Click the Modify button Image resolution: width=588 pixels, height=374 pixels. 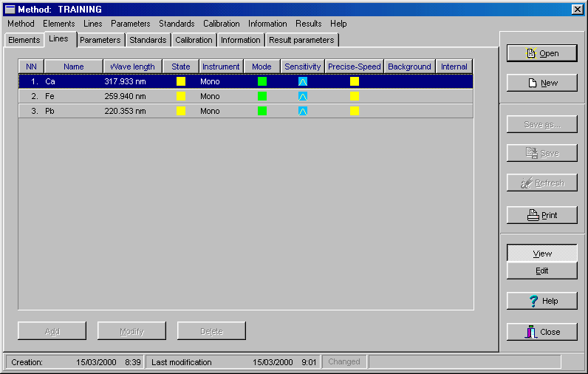tap(131, 331)
